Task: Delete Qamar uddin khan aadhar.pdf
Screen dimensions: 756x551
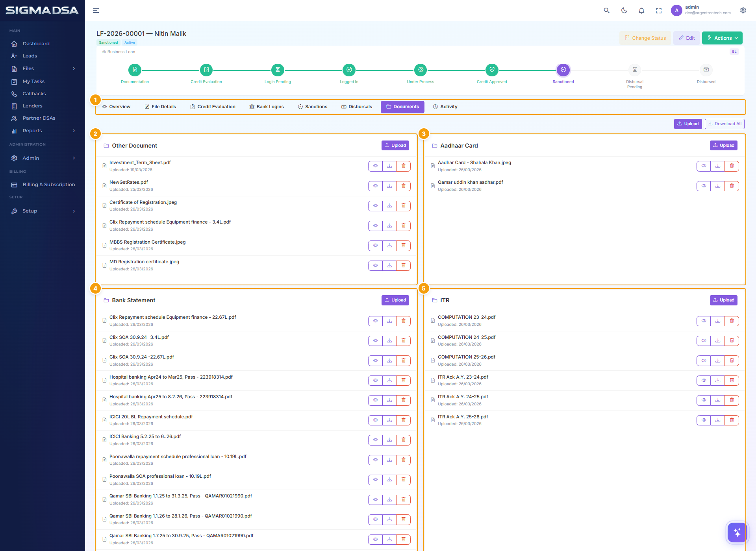Action: (x=732, y=186)
